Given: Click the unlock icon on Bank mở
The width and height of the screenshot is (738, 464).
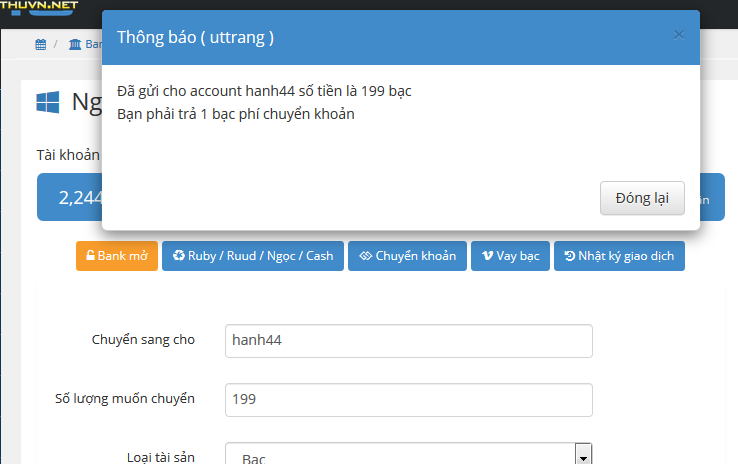Looking at the screenshot, I should click(90, 256).
